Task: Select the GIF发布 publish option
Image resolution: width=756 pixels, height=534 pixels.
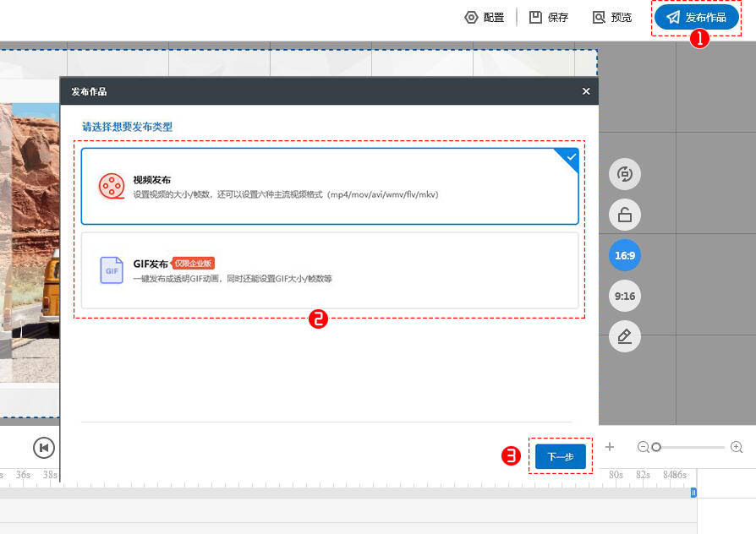Action: point(330,270)
